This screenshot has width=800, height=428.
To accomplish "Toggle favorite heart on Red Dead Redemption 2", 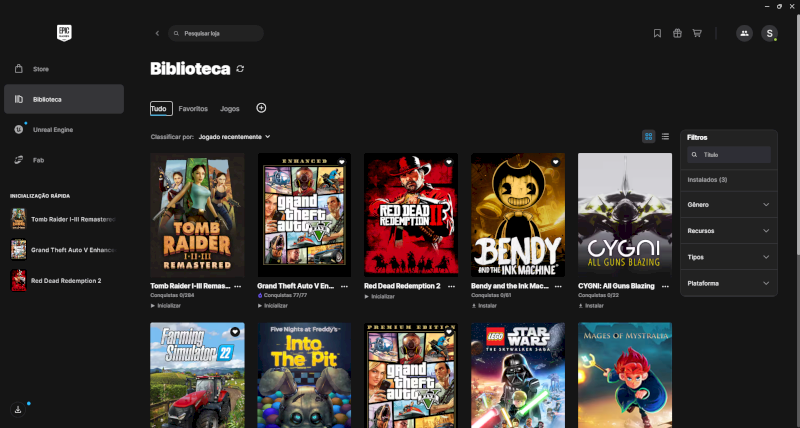I will (449, 162).
